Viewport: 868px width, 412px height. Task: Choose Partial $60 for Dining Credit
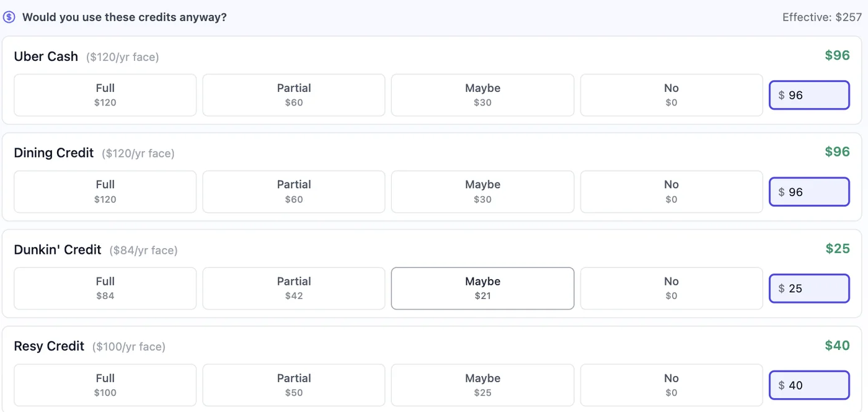click(294, 192)
